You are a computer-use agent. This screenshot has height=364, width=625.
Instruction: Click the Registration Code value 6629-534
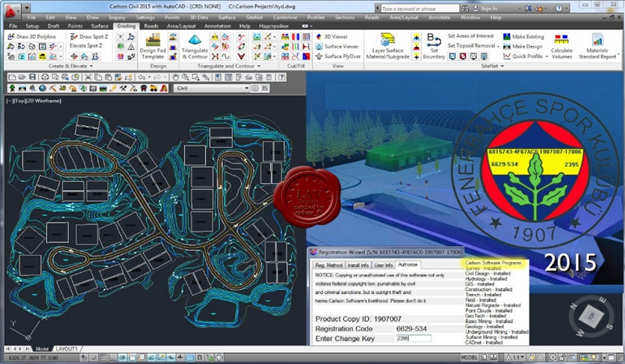pyautogui.click(x=411, y=329)
